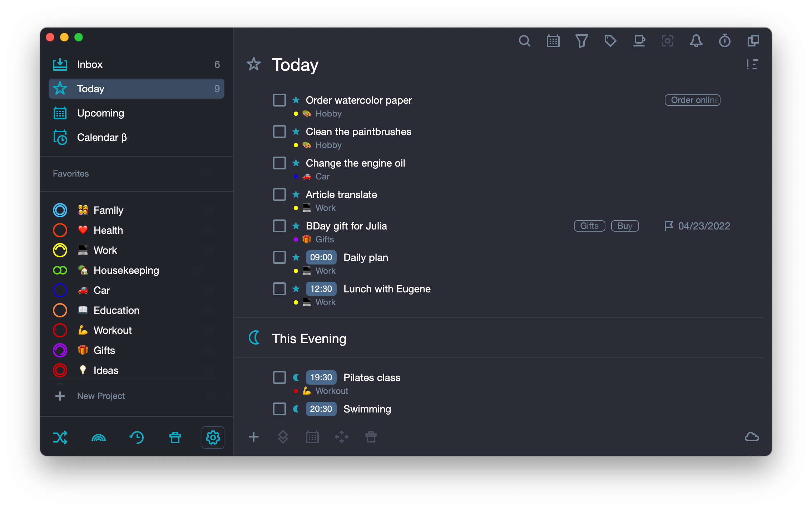Open settings gear in sidebar footer
Image resolution: width=812 pixels, height=509 pixels.
pos(213,438)
